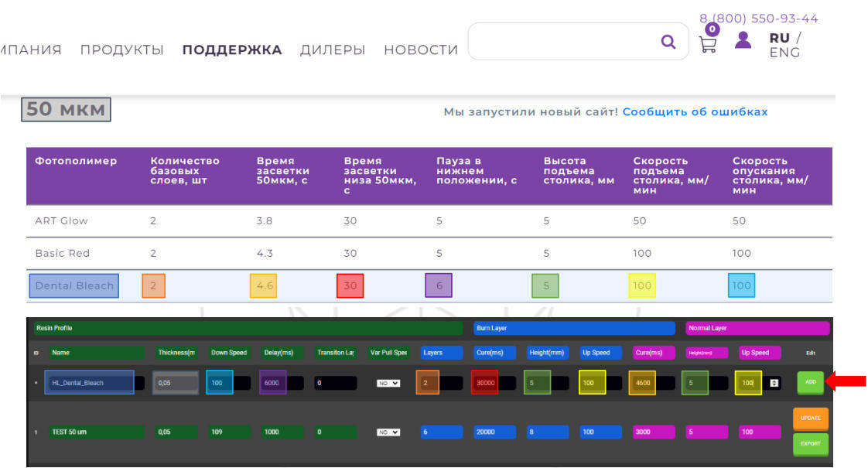Click the Burn Layer section header

point(574,329)
